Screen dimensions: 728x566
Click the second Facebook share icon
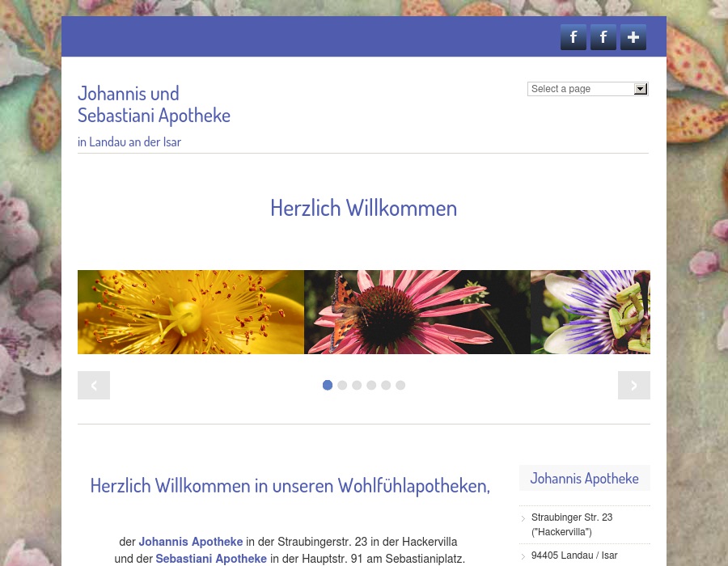coord(603,37)
